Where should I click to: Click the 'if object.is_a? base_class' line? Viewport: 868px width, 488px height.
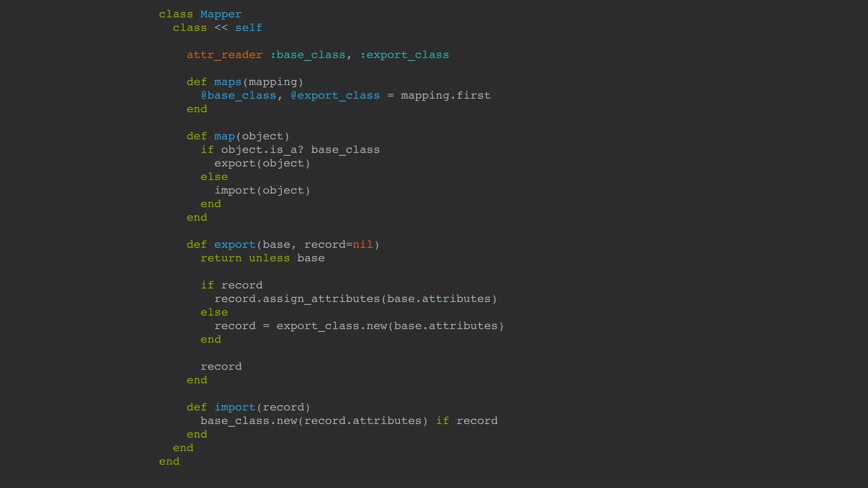click(x=290, y=150)
